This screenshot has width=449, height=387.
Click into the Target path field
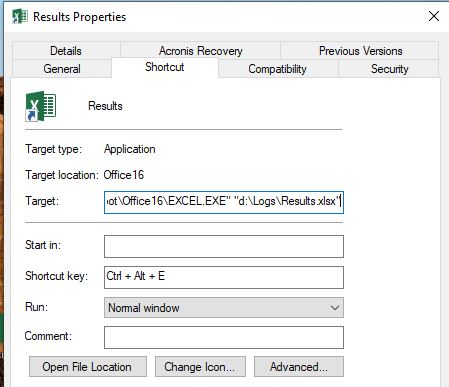(x=224, y=202)
